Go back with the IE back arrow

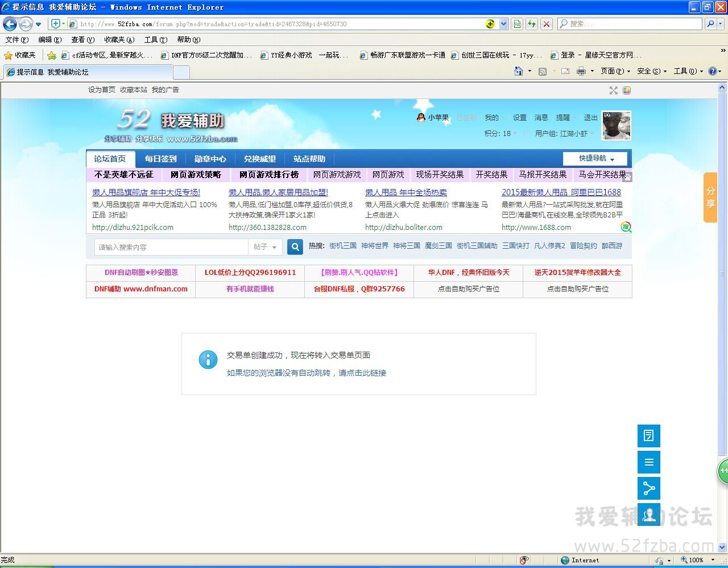tap(10, 24)
